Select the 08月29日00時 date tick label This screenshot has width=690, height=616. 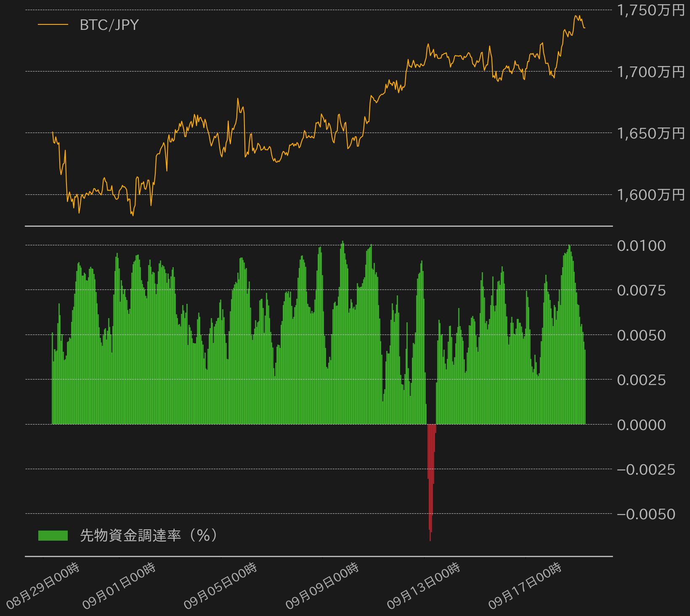coord(43,586)
